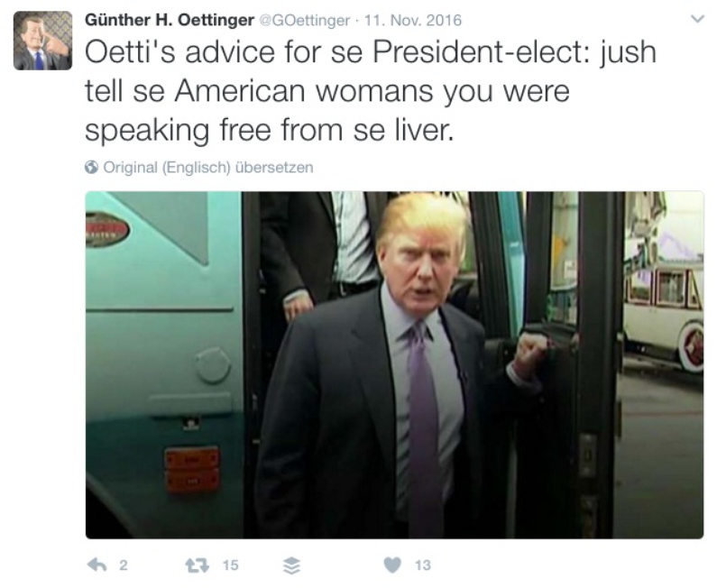
Task: Click the purple tie in the photo
Action: (423, 427)
